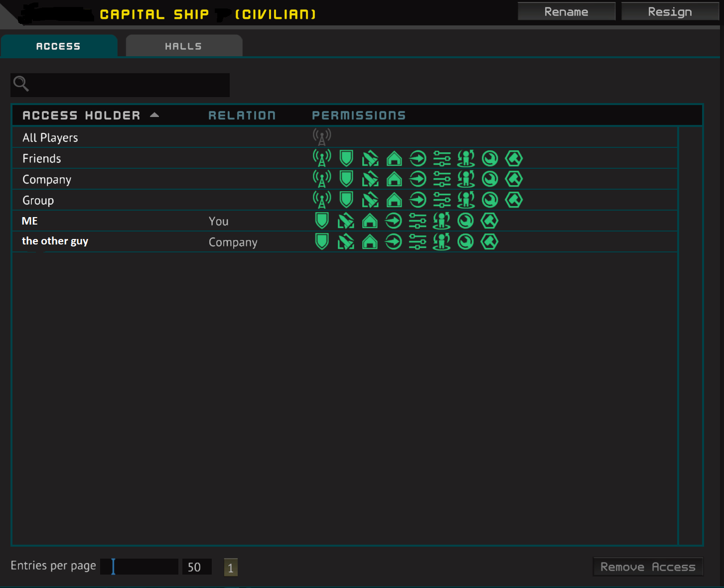Click the Permissions column header
Screen dimensions: 724x588
point(359,116)
